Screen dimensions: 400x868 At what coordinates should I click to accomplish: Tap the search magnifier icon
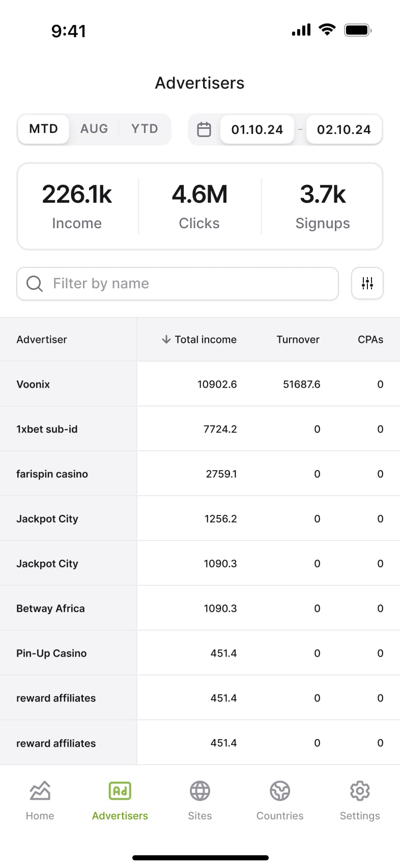[35, 283]
